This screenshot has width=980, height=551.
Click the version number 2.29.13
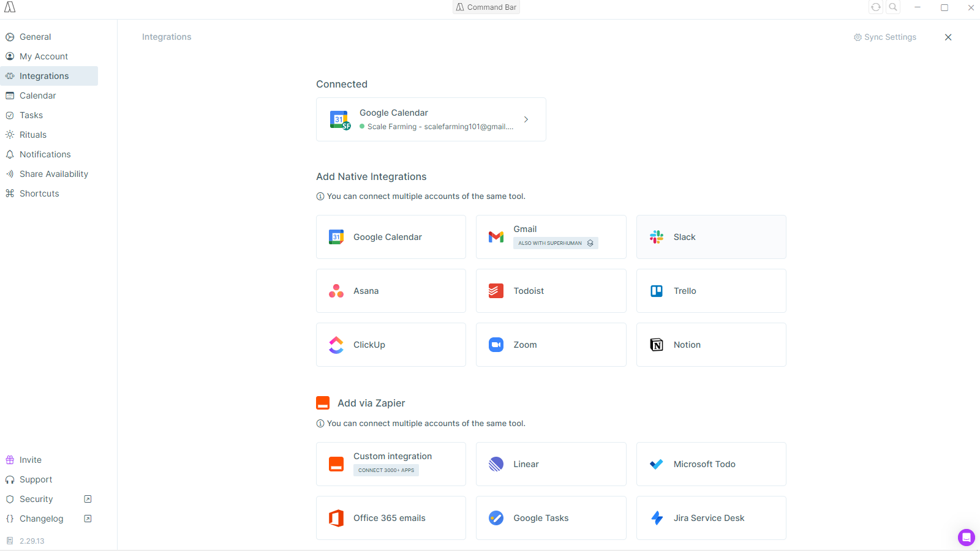coord(32,541)
